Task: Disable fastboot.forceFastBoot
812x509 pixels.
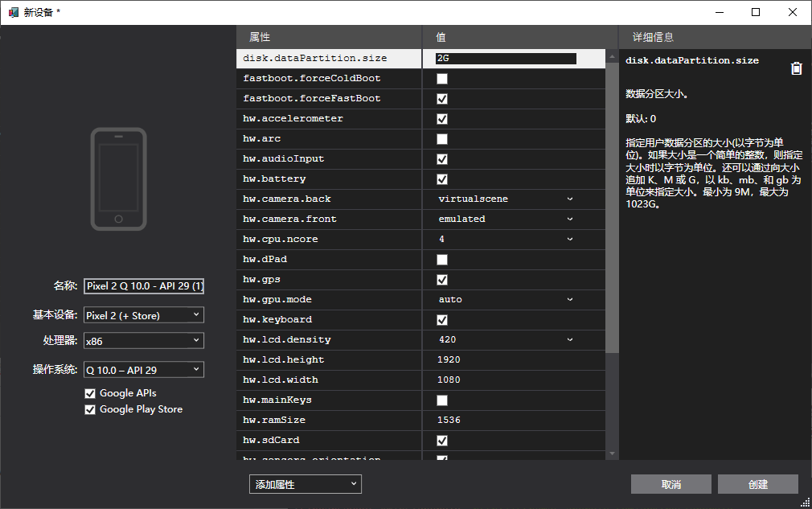Action: click(441, 98)
